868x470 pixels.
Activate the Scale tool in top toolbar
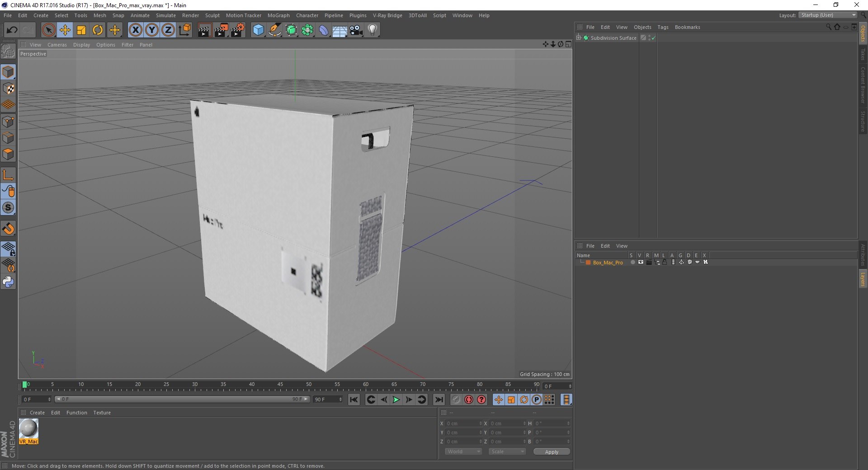[81, 30]
